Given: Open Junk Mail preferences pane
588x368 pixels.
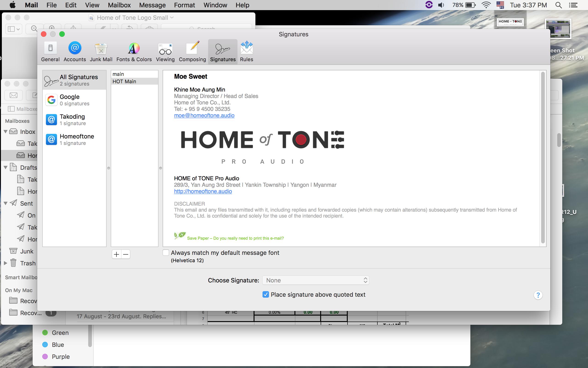Looking at the screenshot, I should 101,52.
